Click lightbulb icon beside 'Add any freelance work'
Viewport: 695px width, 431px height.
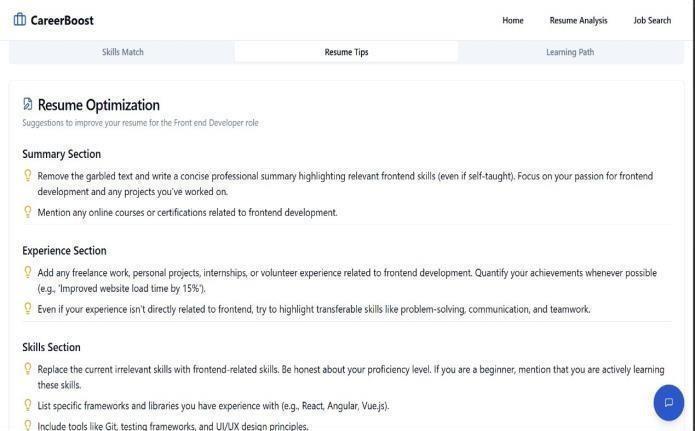point(28,272)
